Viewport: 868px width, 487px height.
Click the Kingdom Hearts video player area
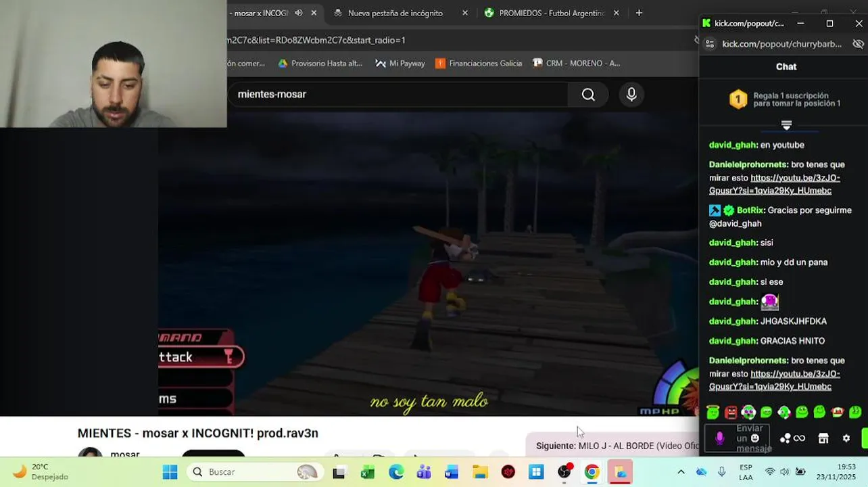(428, 264)
